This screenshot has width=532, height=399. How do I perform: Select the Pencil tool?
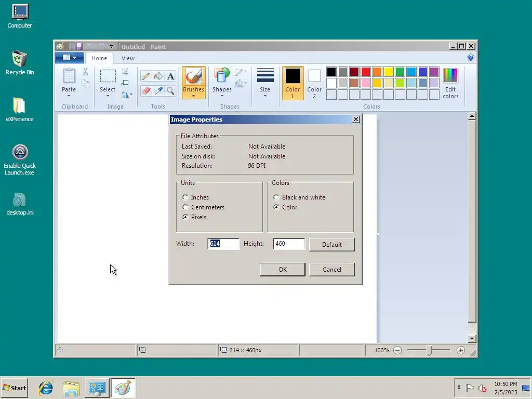click(146, 76)
